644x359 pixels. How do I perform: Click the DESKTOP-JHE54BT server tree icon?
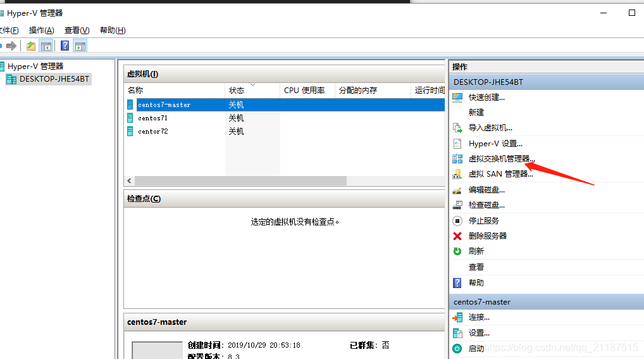[x=11, y=79]
